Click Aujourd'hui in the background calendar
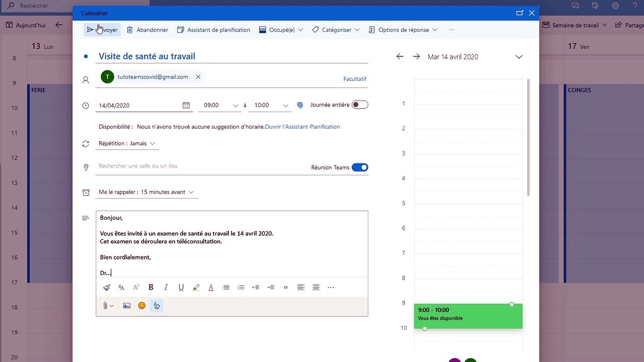Viewport: 644px width, 362px height. (x=26, y=25)
